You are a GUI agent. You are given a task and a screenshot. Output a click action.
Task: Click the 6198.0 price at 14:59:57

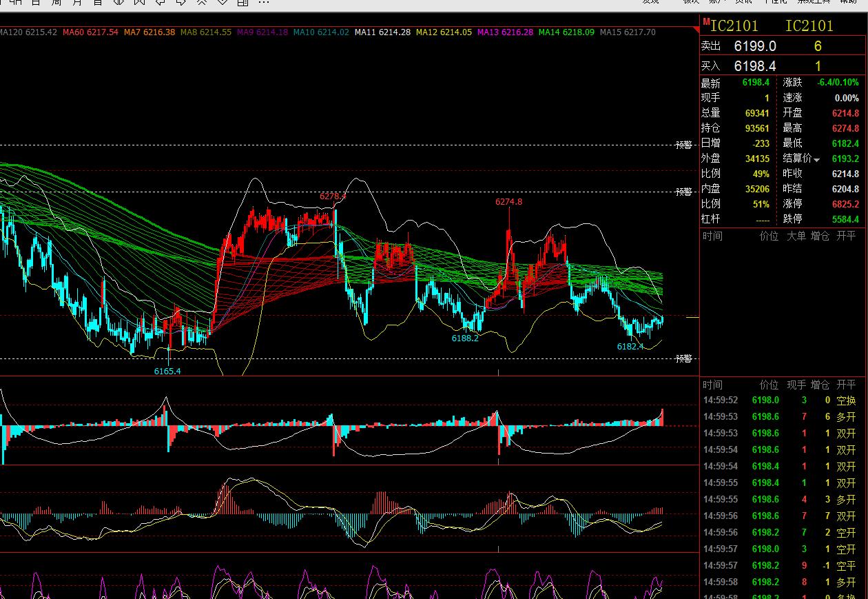coord(765,549)
